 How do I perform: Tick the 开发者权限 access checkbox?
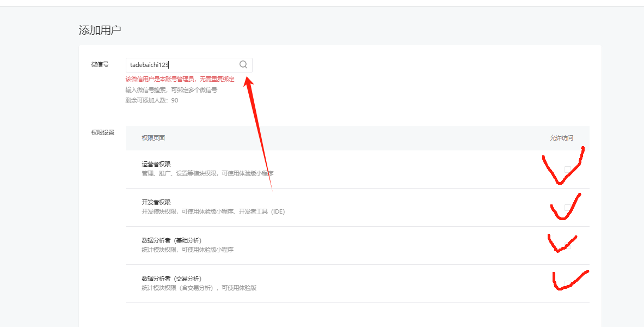(x=568, y=207)
